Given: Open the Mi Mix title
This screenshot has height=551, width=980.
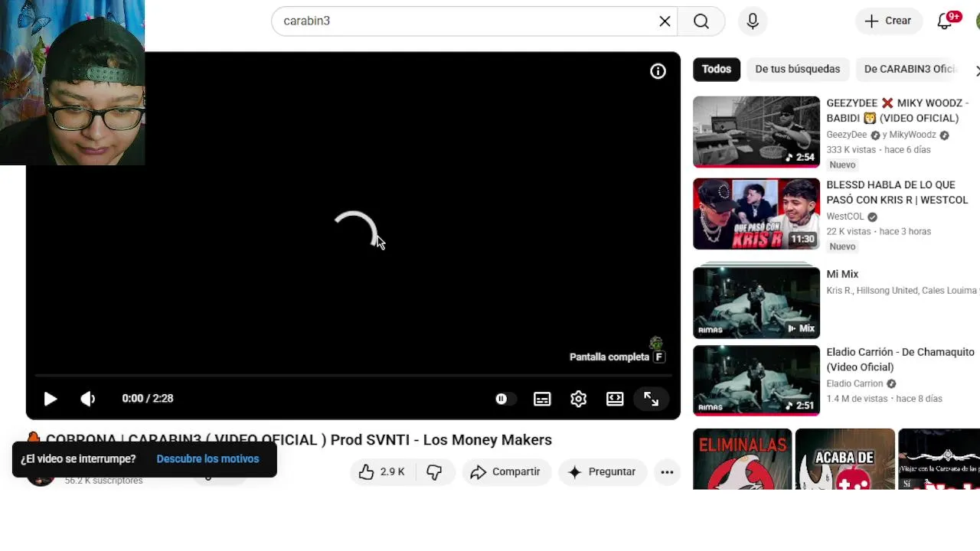Looking at the screenshot, I should click(842, 274).
